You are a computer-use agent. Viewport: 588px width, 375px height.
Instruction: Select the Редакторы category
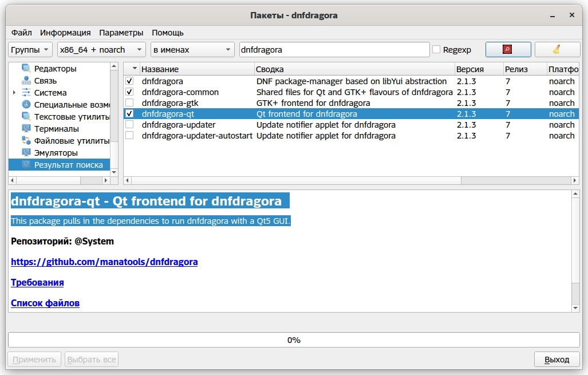click(x=55, y=69)
